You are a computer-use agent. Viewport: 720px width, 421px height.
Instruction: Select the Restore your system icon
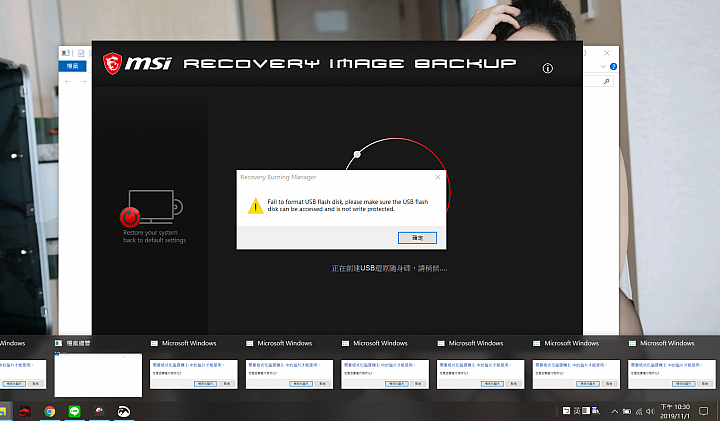[x=151, y=209]
